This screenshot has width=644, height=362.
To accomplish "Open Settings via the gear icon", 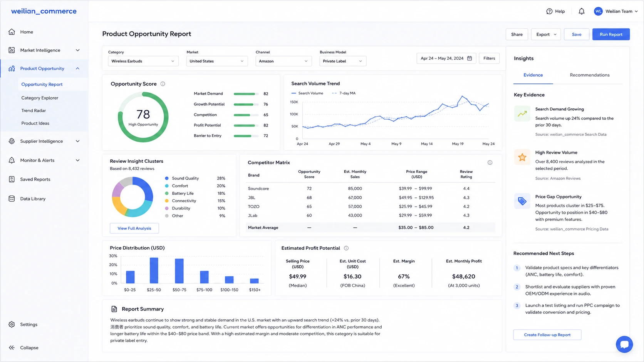I will point(12,324).
